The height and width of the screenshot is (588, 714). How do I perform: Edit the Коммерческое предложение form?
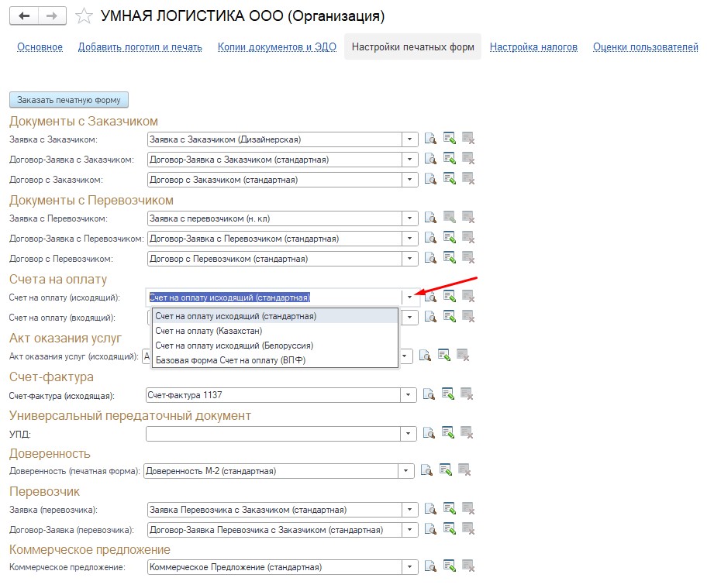(x=450, y=566)
